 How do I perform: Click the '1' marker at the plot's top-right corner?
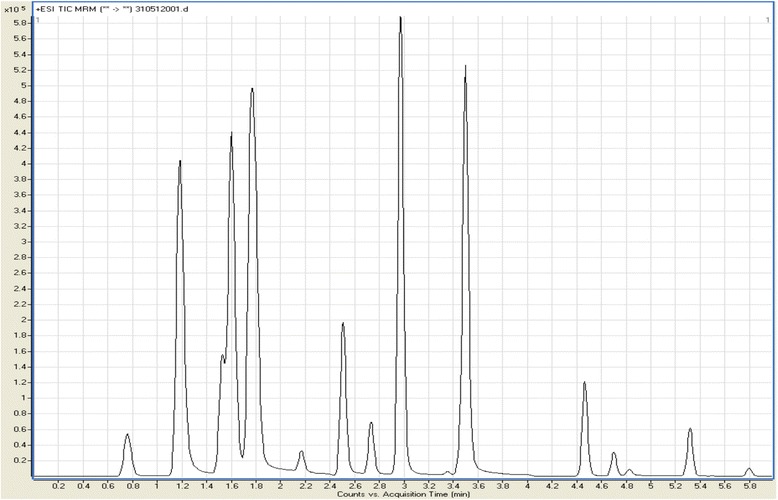[x=768, y=20]
